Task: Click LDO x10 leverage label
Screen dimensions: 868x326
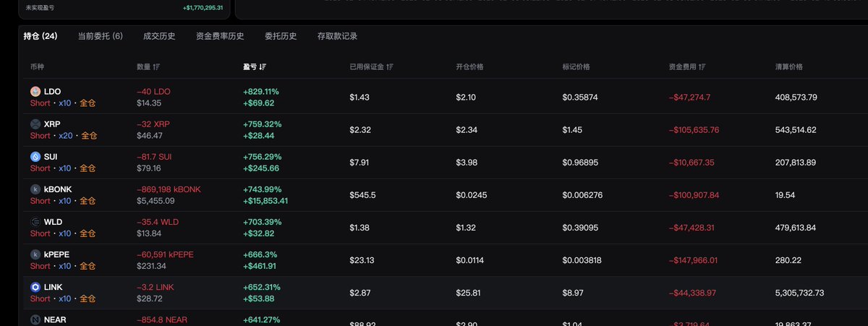Action: coord(65,103)
